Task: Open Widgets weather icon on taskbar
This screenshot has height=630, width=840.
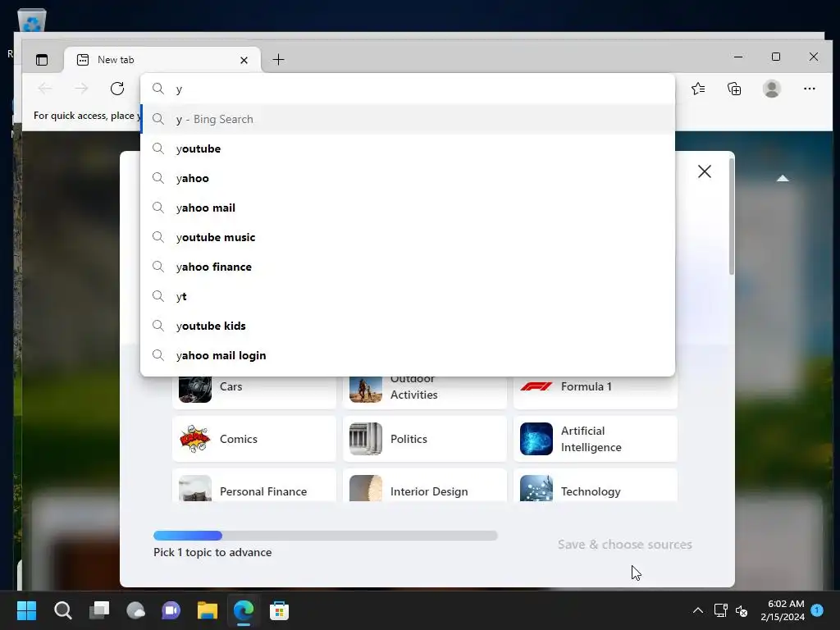Action: coord(135,610)
